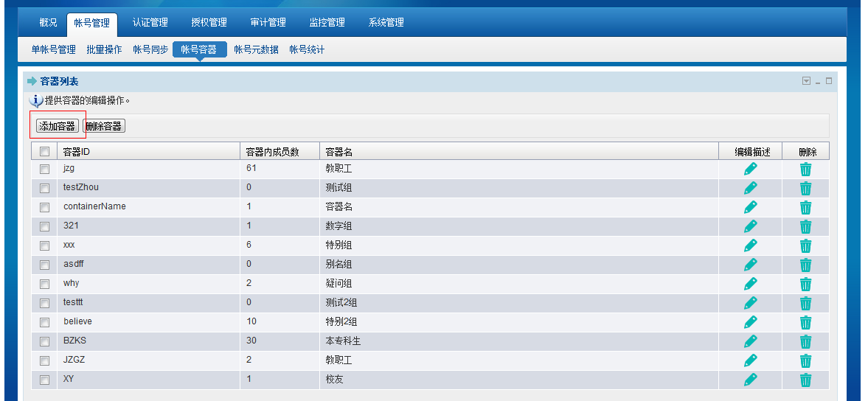Edit description of why container

(x=751, y=284)
